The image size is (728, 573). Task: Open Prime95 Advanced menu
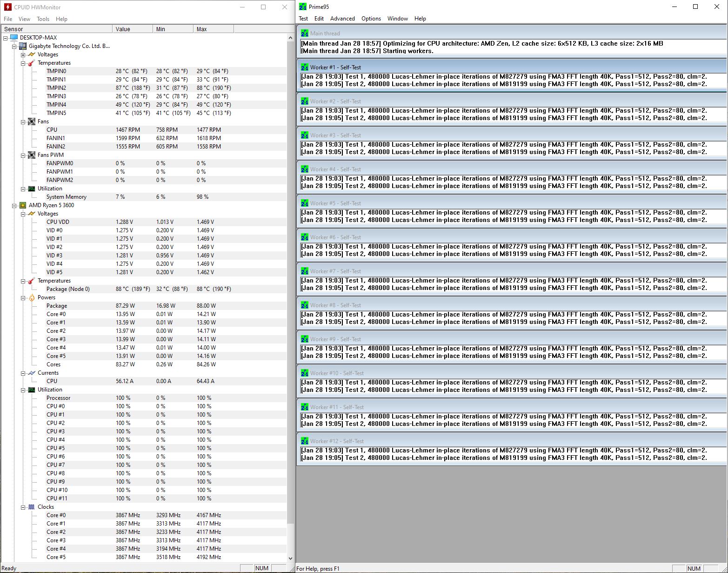pyautogui.click(x=342, y=19)
